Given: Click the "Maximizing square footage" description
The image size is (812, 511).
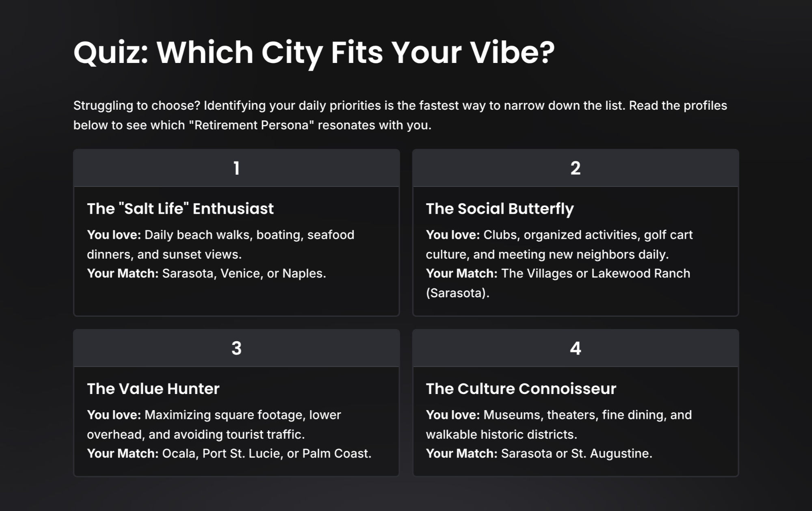Looking at the screenshot, I should click(x=243, y=415).
